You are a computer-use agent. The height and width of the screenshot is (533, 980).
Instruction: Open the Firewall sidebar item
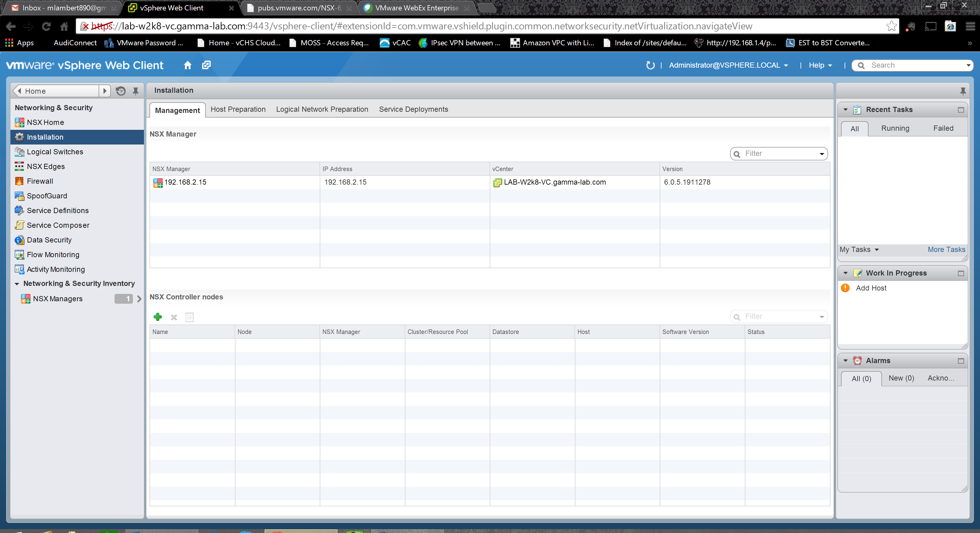pos(40,181)
